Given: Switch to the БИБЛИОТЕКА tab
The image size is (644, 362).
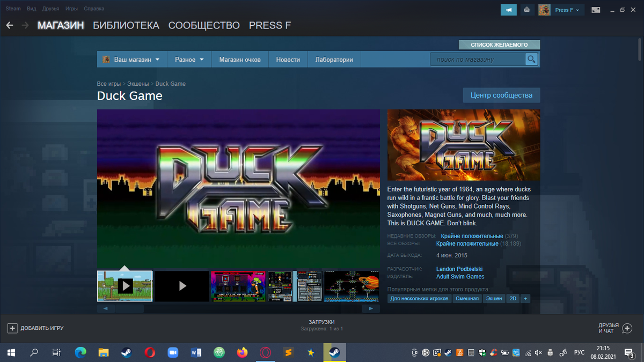Looking at the screenshot, I should tap(126, 25).
